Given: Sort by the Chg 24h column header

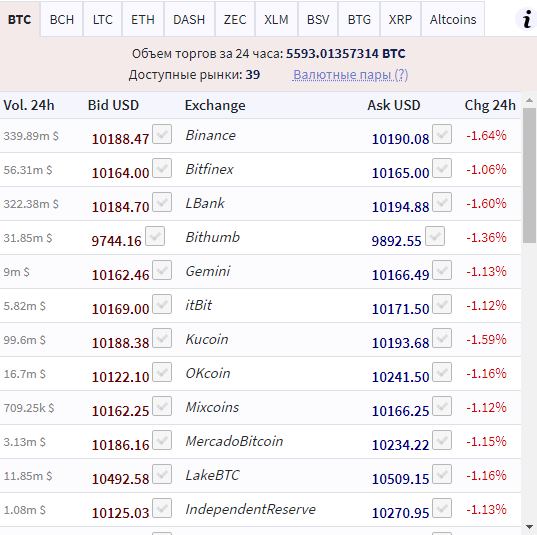Looking at the screenshot, I should pyautogui.click(x=490, y=105).
